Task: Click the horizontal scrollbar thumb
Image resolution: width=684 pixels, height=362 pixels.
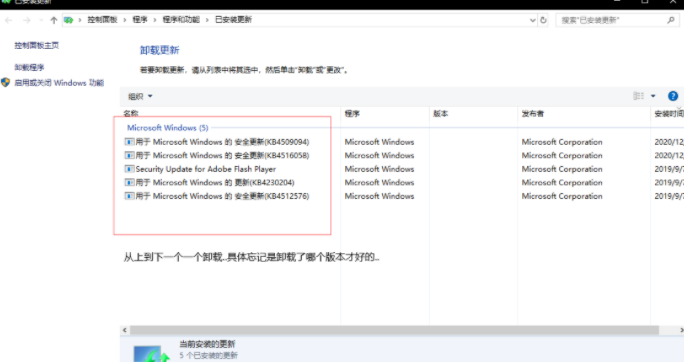Action: [394, 330]
